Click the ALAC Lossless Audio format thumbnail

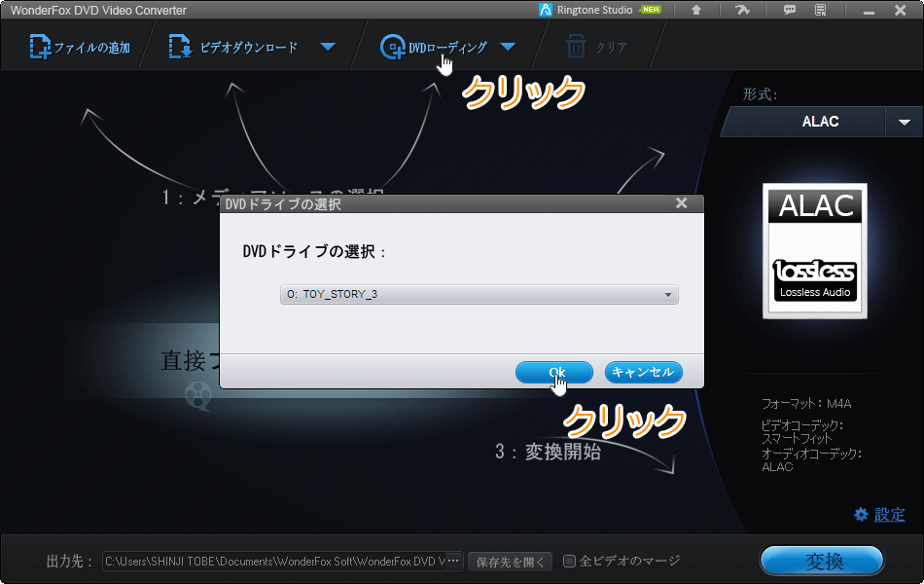815,251
